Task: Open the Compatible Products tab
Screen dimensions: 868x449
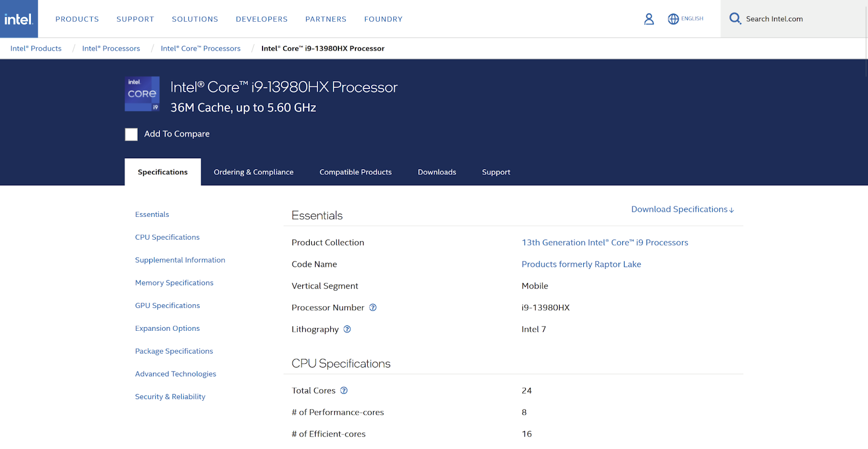Action: pyautogui.click(x=355, y=172)
